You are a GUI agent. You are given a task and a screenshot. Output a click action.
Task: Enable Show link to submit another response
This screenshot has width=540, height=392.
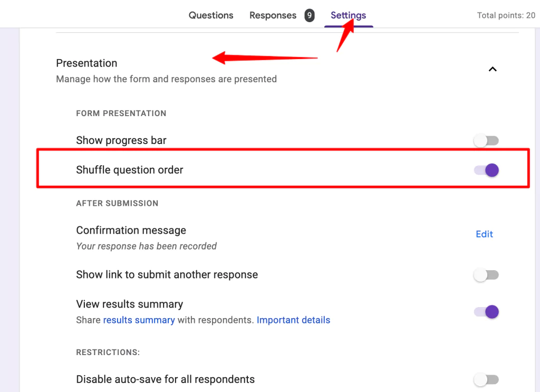pyautogui.click(x=486, y=275)
